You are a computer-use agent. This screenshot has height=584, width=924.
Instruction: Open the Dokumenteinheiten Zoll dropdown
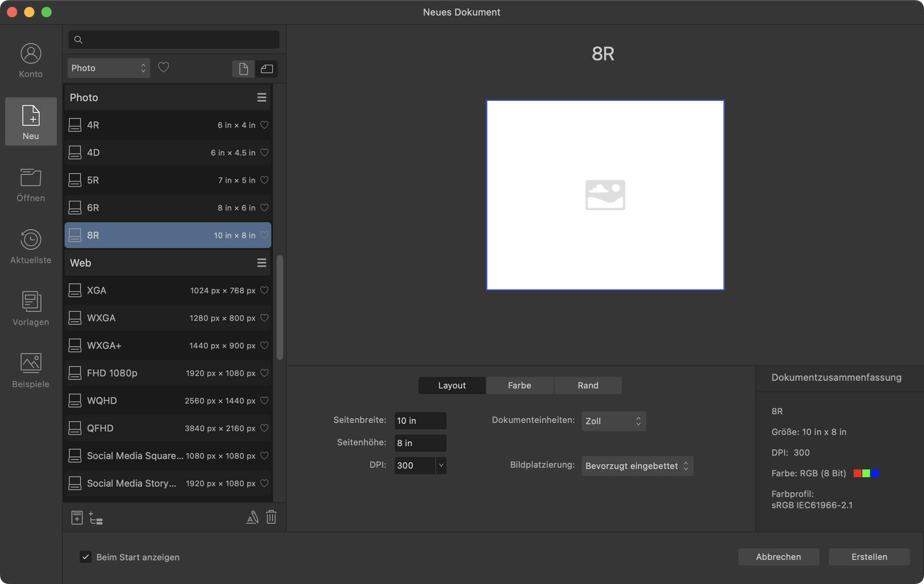coord(613,420)
